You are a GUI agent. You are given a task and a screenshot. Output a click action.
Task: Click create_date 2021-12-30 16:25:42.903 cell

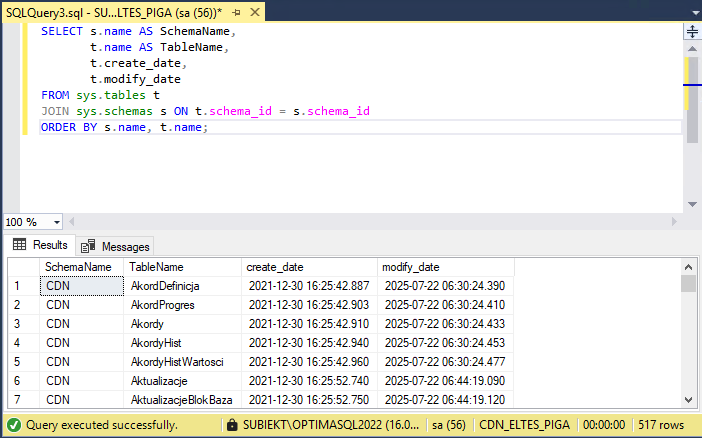pyautogui.click(x=309, y=305)
